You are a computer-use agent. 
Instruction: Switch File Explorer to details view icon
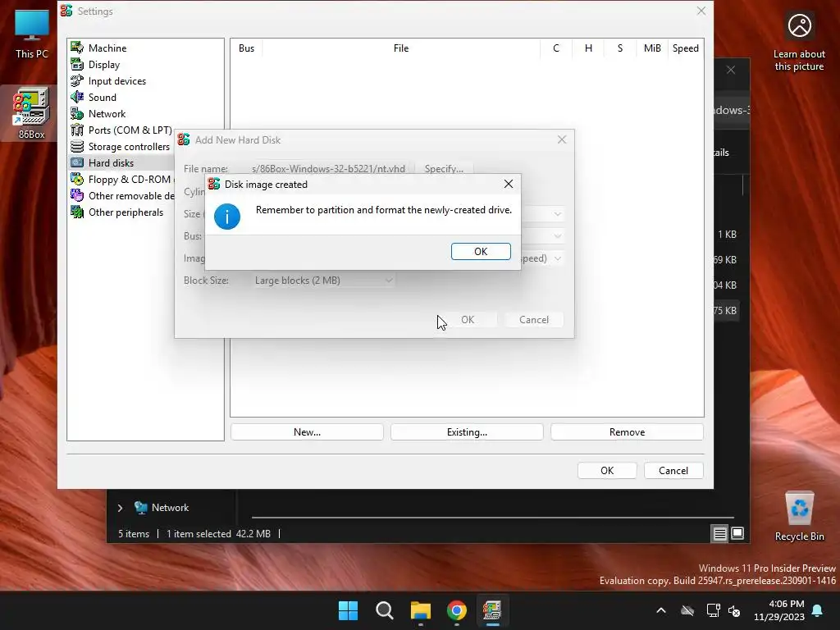point(719,533)
